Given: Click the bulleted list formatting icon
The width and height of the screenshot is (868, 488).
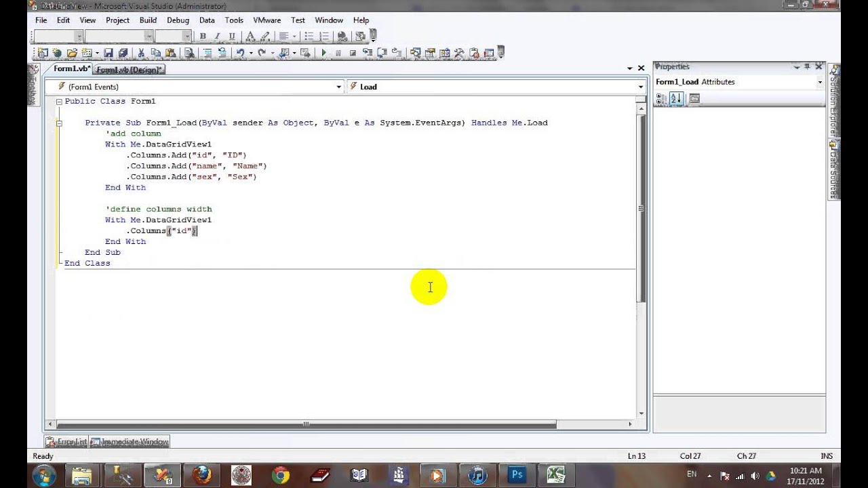Looking at the screenshot, I should [309, 36].
